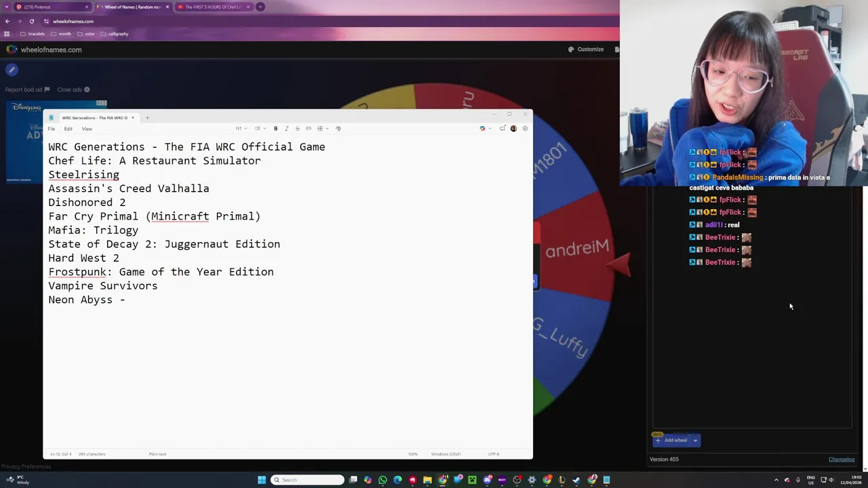The height and width of the screenshot is (488, 868).
Task: Open Notepad File menu
Action: pyautogui.click(x=51, y=129)
